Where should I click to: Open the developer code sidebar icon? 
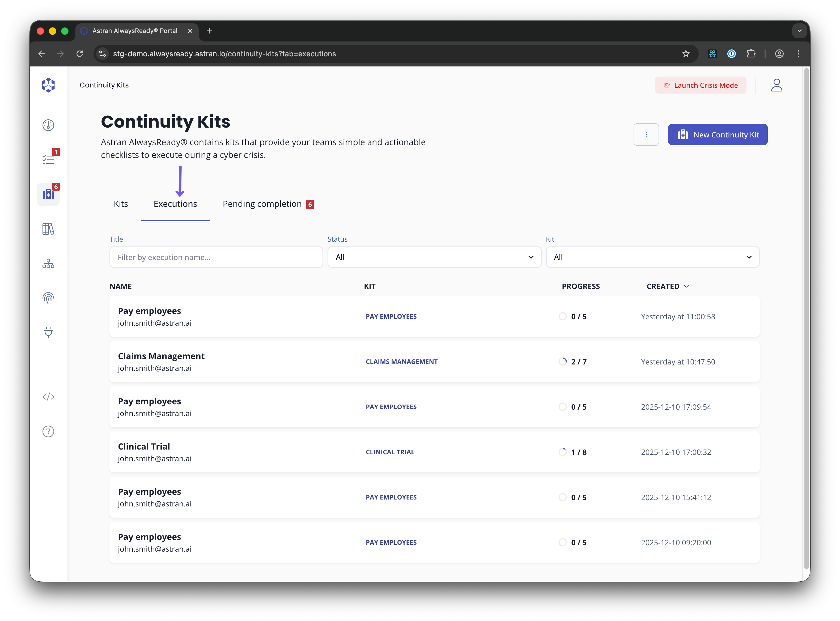(x=48, y=397)
